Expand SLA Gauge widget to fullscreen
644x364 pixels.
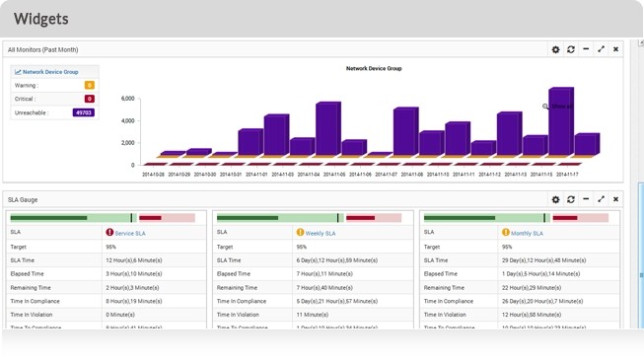pos(601,199)
